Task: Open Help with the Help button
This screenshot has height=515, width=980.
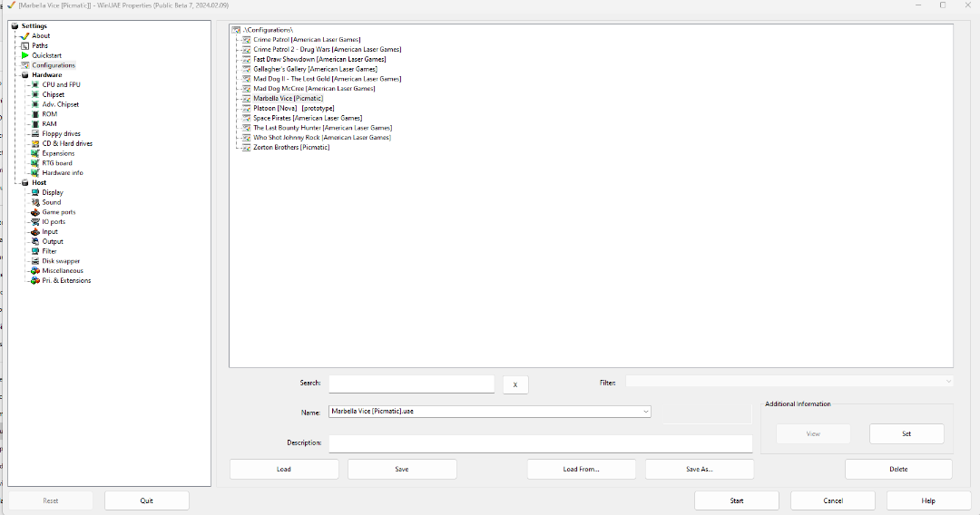Action: (x=929, y=500)
